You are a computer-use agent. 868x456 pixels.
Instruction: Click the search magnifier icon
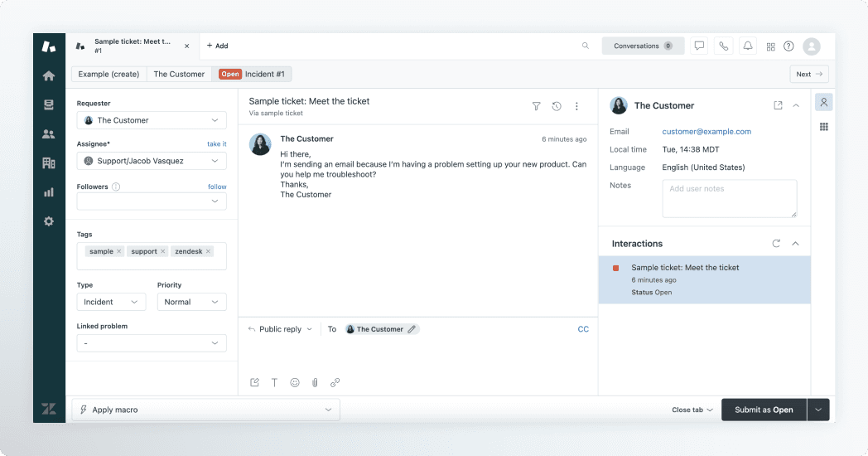tap(585, 46)
